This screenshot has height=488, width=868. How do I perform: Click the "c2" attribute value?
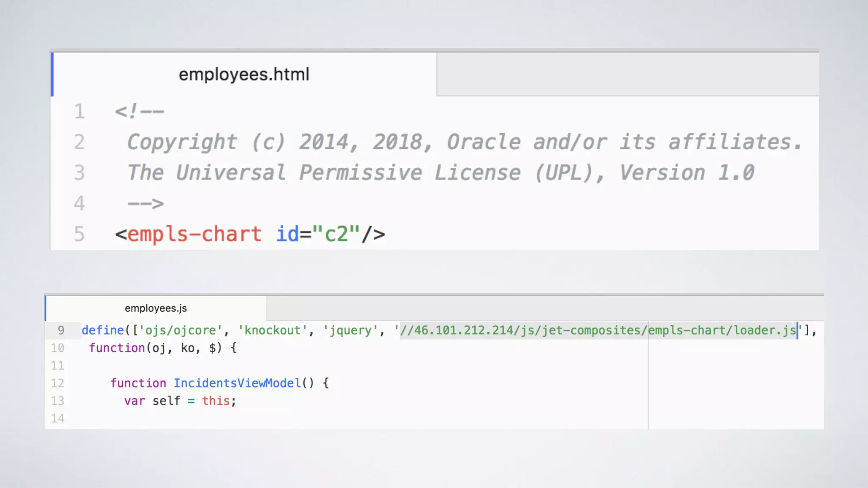[x=336, y=234]
